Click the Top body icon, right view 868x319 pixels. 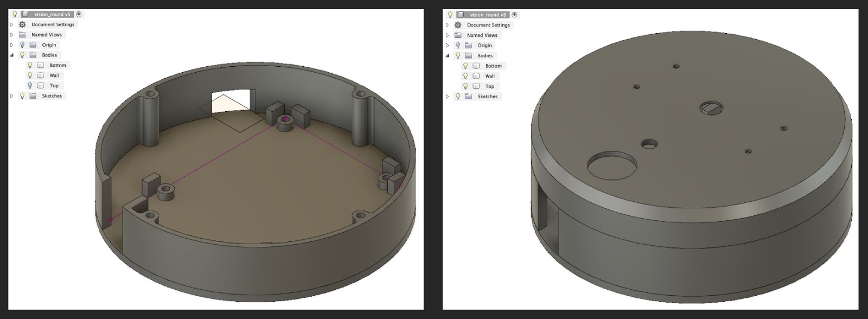coord(476,86)
